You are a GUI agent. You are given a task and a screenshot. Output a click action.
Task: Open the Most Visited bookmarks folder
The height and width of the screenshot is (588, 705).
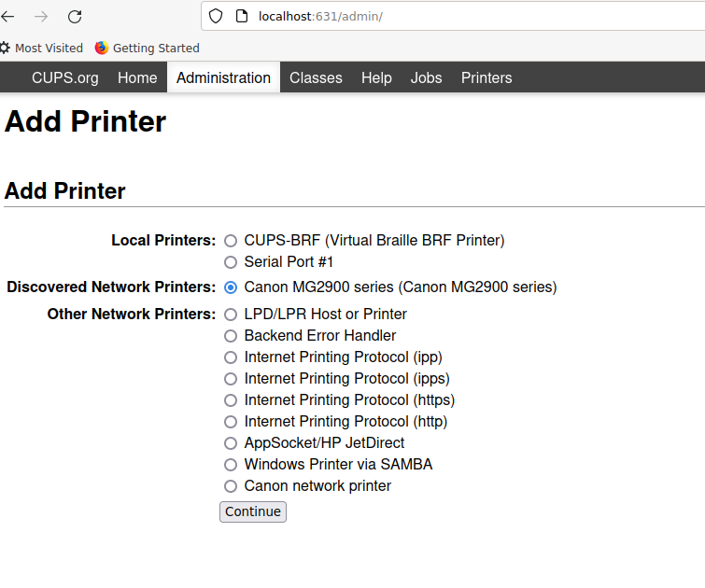pos(41,48)
